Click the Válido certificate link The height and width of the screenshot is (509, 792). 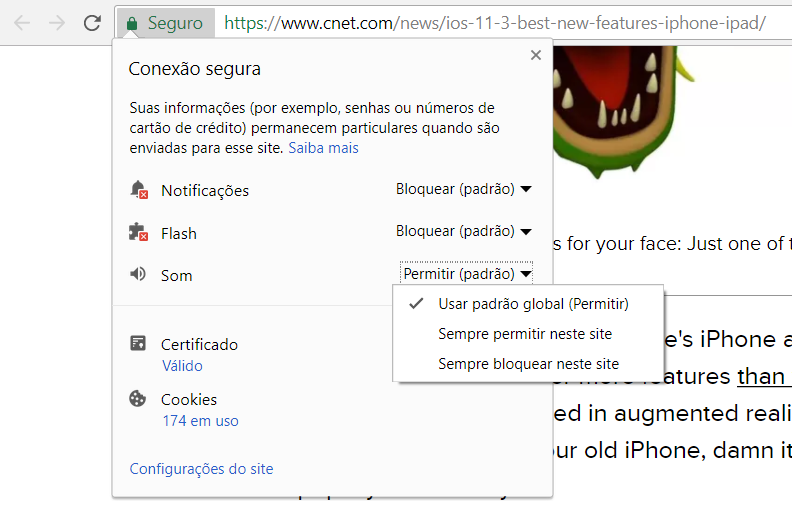(182, 366)
